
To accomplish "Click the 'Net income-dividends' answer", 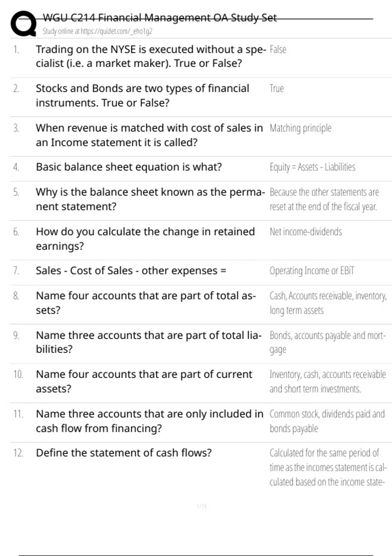I will (x=306, y=232).
